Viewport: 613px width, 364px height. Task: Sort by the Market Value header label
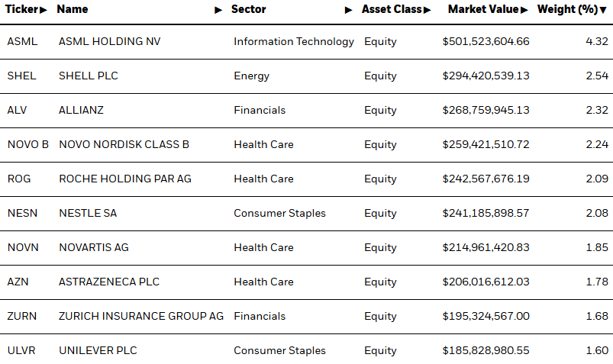[482, 10]
